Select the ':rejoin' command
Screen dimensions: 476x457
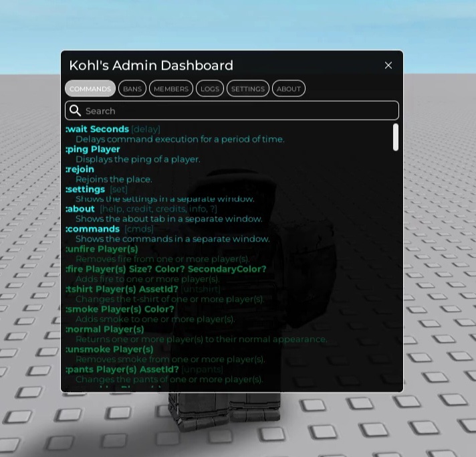[x=80, y=169]
